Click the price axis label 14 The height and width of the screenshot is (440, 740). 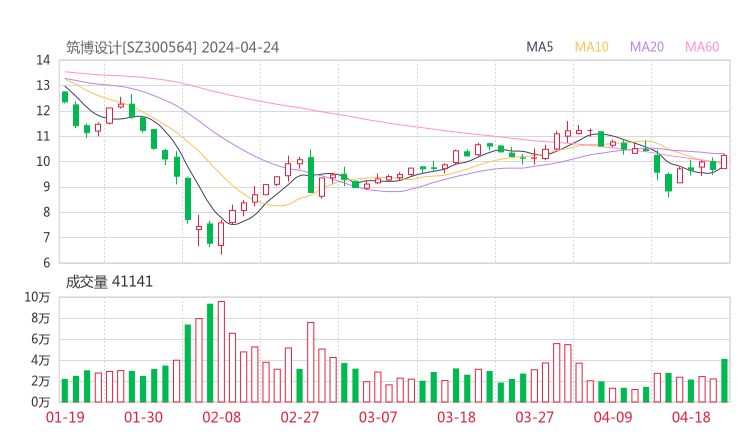point(43,60)
